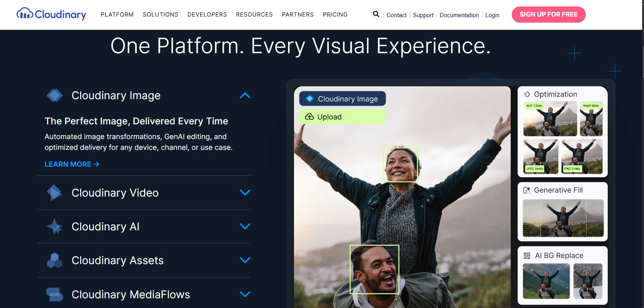This screenshot has height=308, width=644.
Task: Click the Cloudinary Image label in the preview badge
Action: [x=348, y=99]
